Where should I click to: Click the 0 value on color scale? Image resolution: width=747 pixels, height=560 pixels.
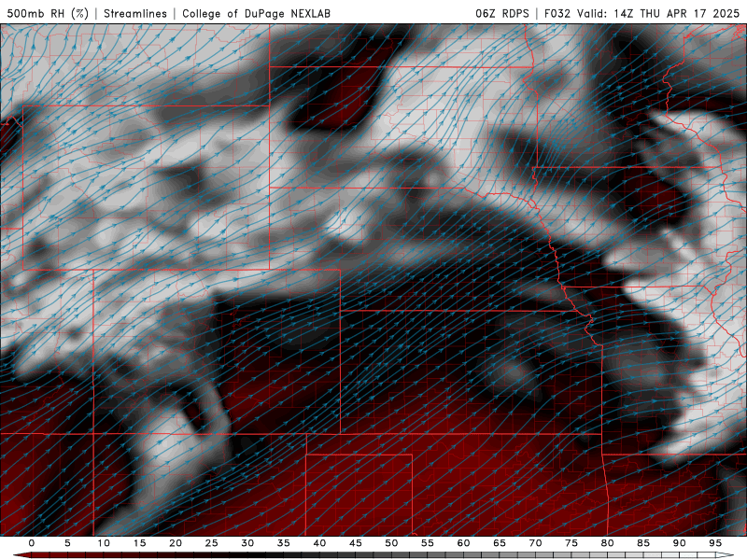tap(32, 543)
